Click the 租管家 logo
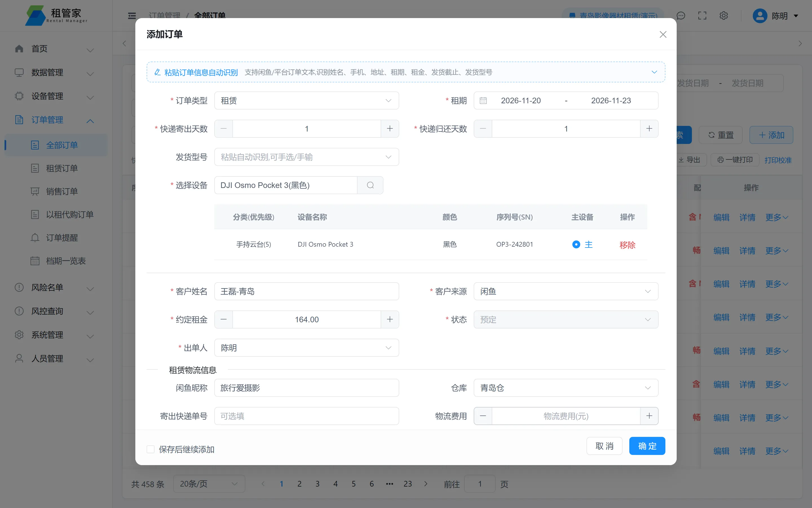The image size is (812, 508). (56, 16)
